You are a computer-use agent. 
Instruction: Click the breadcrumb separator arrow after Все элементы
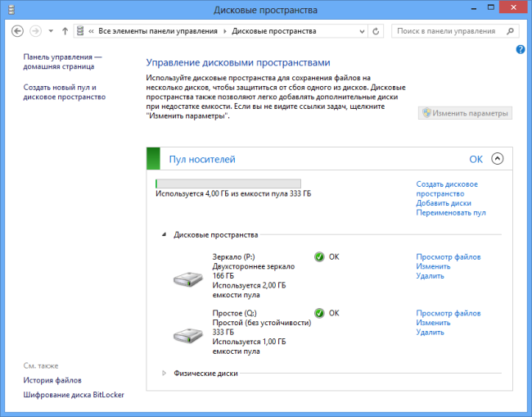224,31
